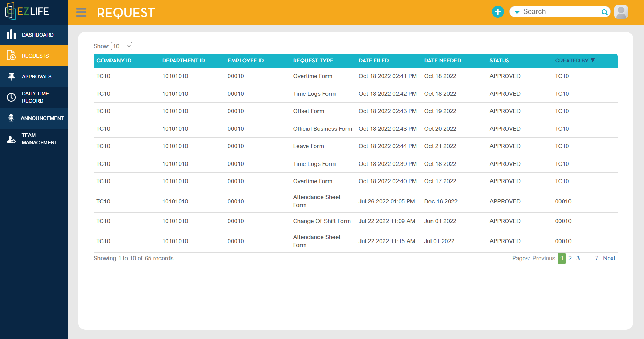Click date needed Oct 19 2022
The width and height of the screenshot is (644, 339).
point(440,111)
